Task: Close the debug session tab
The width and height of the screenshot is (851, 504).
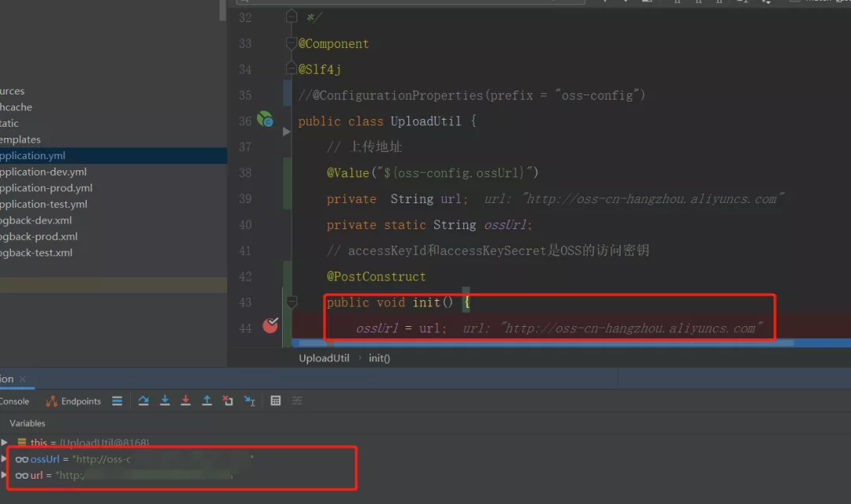Action: [23, 380]
